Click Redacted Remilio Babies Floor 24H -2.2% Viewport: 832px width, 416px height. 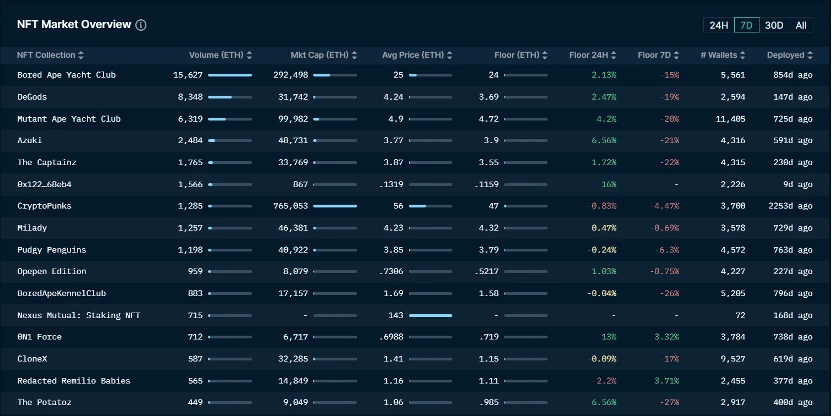point(604,381)
